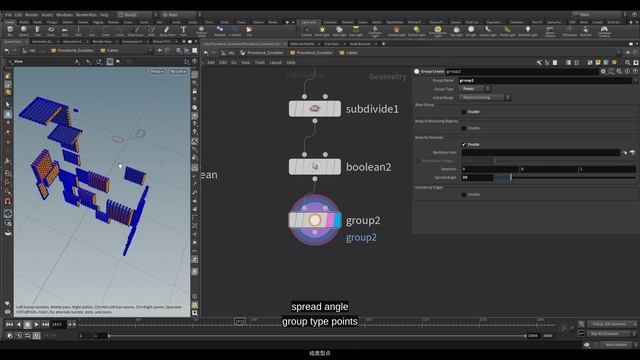Open the Group Type dropdown
The width and height of the screenshot is (640, 360).
click(x=474, y=89)
